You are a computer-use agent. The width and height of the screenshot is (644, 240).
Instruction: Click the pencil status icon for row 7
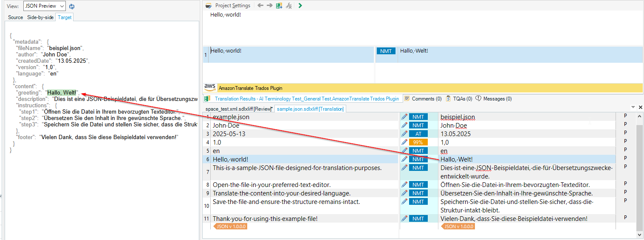(404, 167)
